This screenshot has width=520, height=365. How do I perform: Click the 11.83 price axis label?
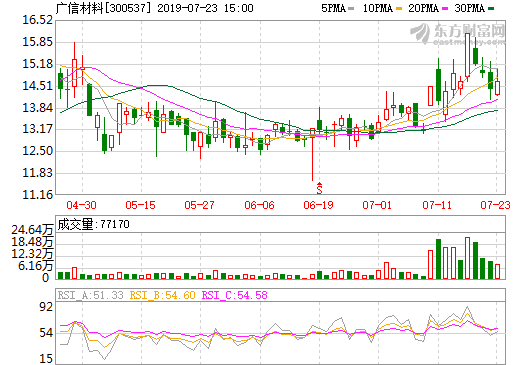coord(37,173)
